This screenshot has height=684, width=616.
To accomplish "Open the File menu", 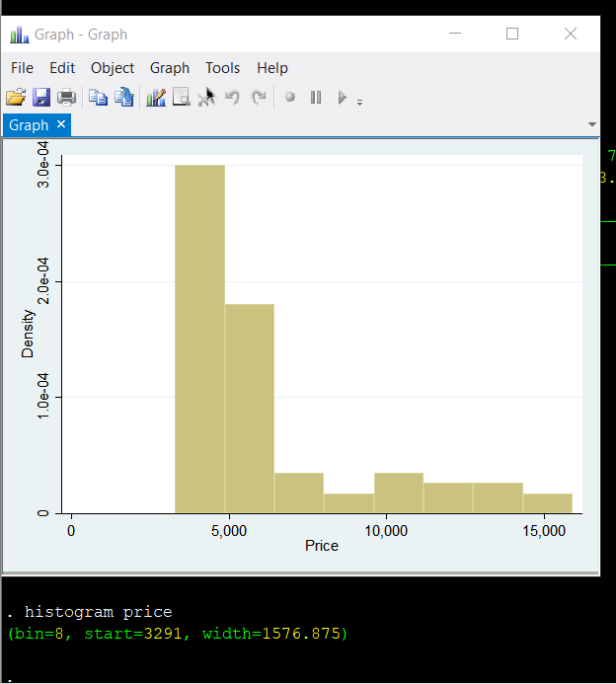I will pos(22,68).
